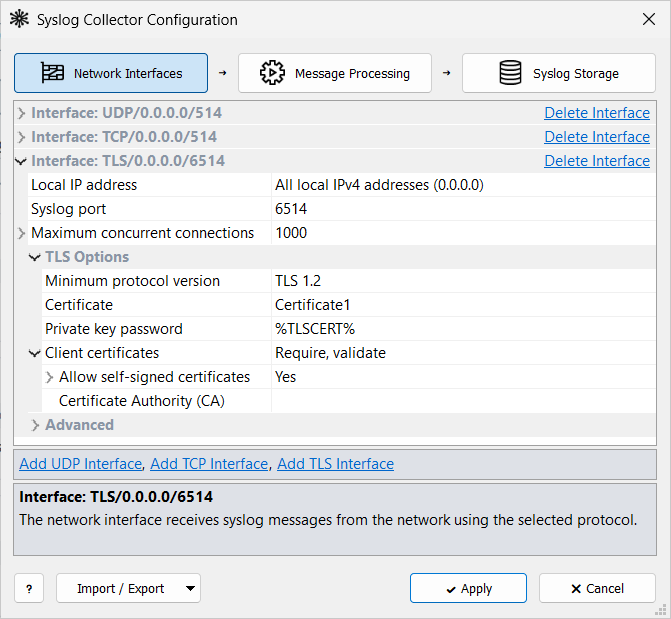Edit the Private key password %TLSCERT% value
The height and width of the screenshot is (619, 671).
click(463, 329)
